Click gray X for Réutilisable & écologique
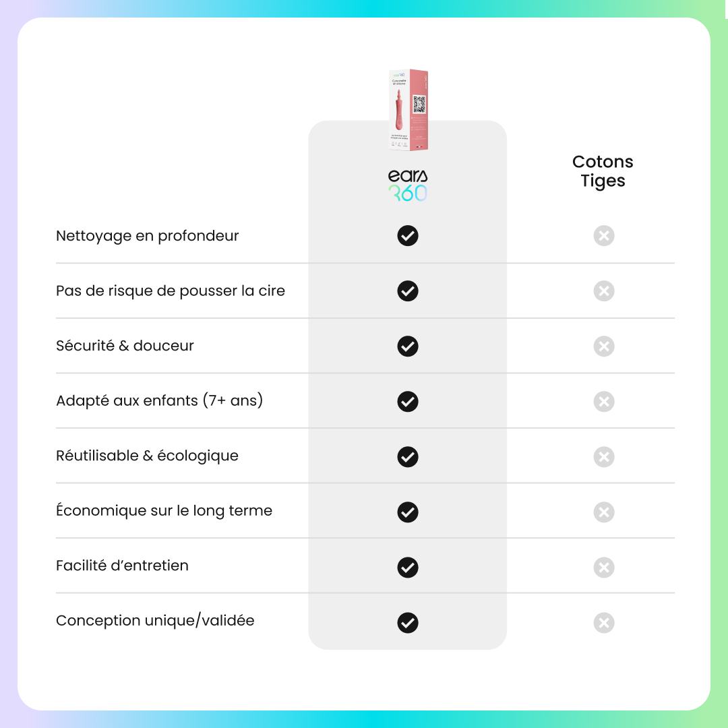Image resolution: width=728 pixels, height=728 pixels. (x=604, y=457)
